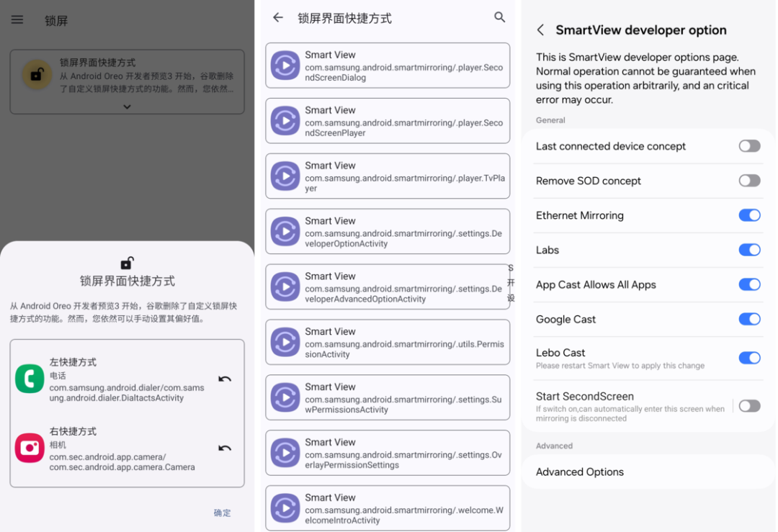This screenshot has width=778, height=532.
Task: Open Advanced Options entry
Action: [x=648, y=472]
